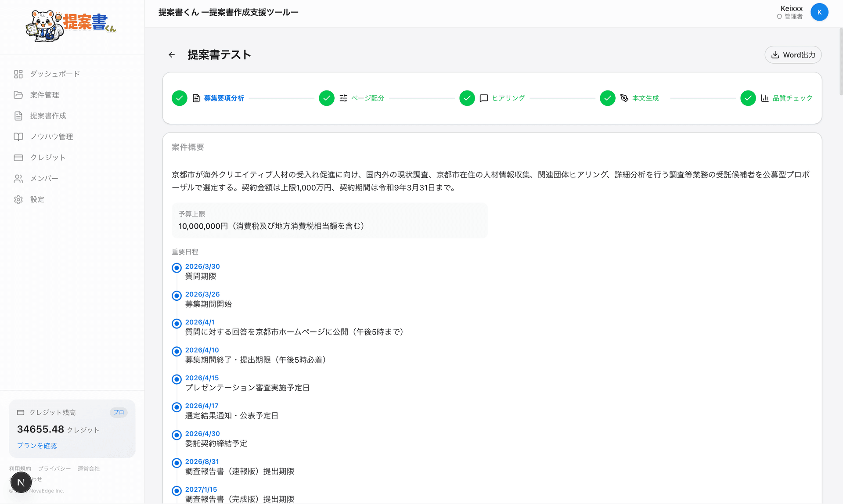Click the back arrow next to 提案書テスト
This screenshot has width=843, height=504.
pyautogui.click(x=171, y=54)
